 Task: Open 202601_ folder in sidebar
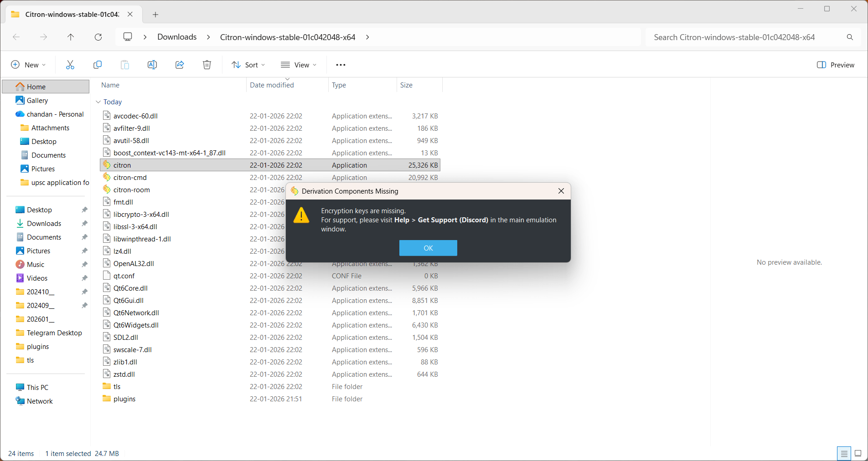point(35,319)
